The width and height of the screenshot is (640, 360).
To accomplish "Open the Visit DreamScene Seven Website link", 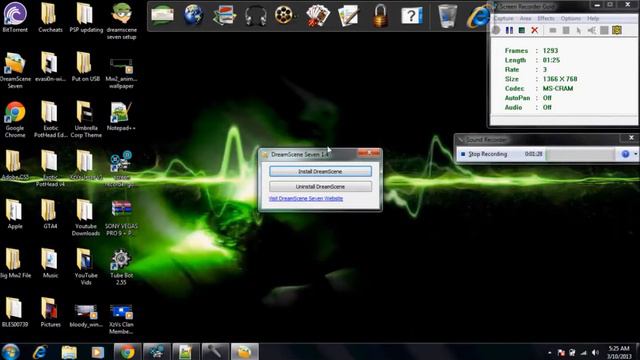I will point(306,198).
